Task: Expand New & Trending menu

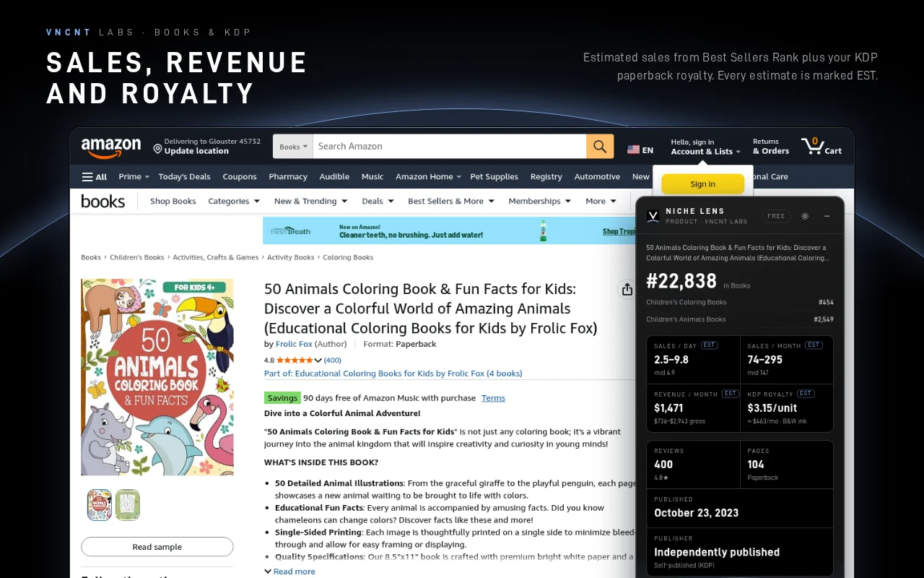Action: (x=310, y=202)
